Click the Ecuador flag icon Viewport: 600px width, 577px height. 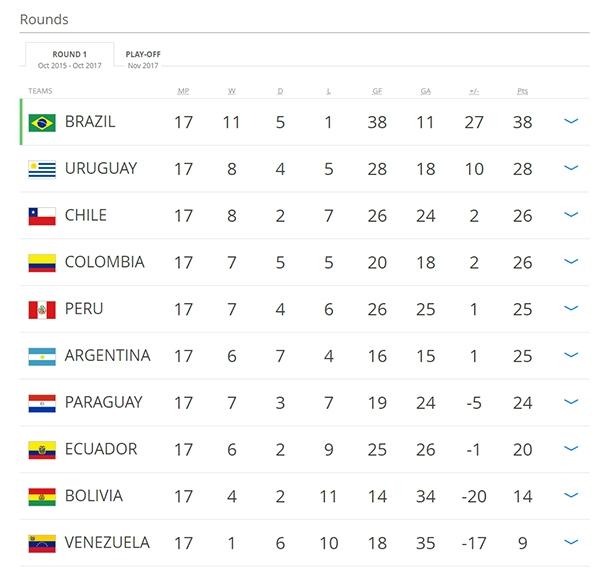(x=42, y=450)
